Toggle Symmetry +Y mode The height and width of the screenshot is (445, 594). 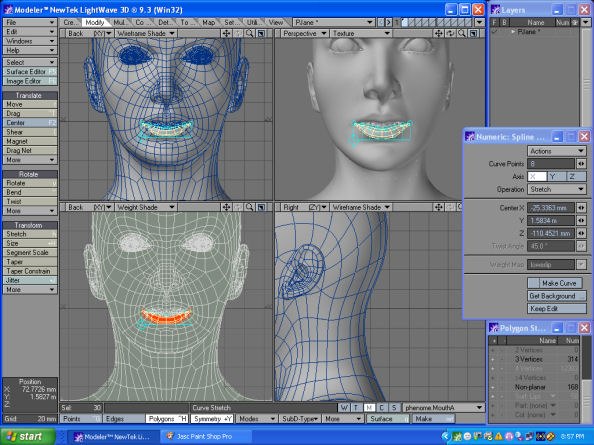(212, 419)
